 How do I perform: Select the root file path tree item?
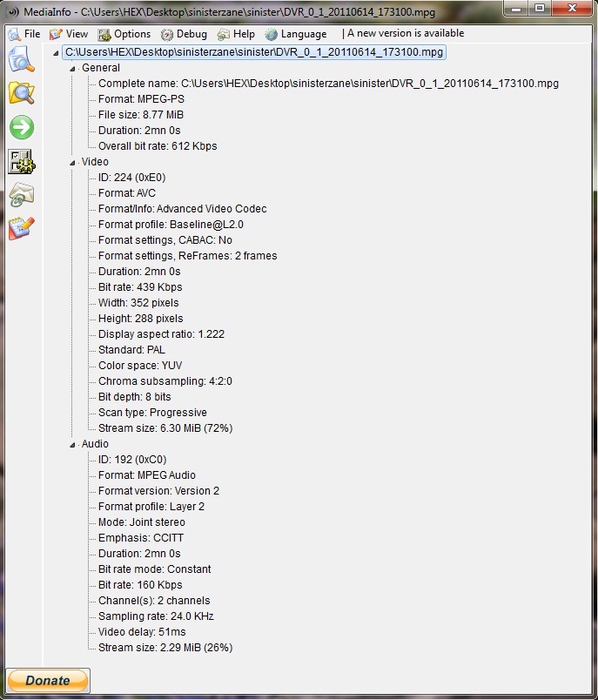click(254, 52)
